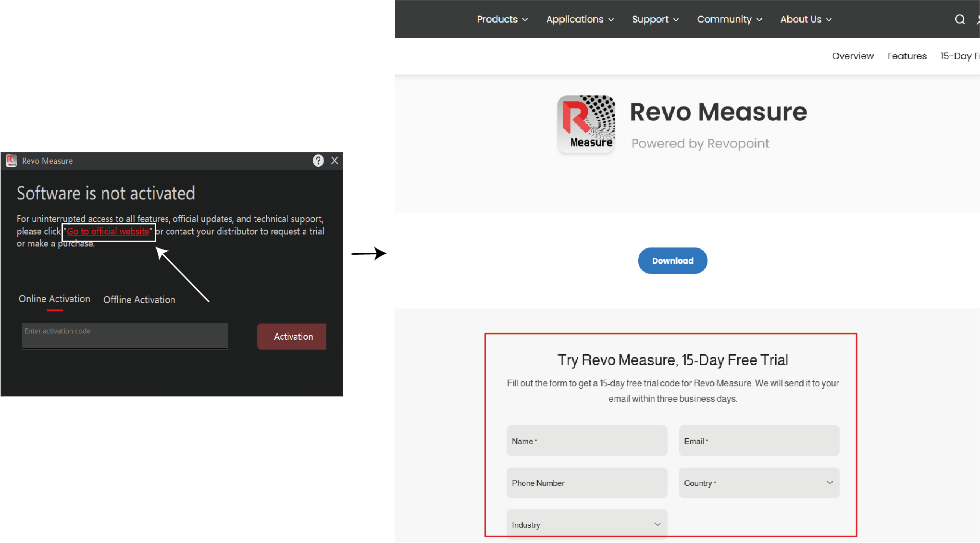Click the help question mark icon
The width and height of the screenshot is (980, 543).
point(318,160)
